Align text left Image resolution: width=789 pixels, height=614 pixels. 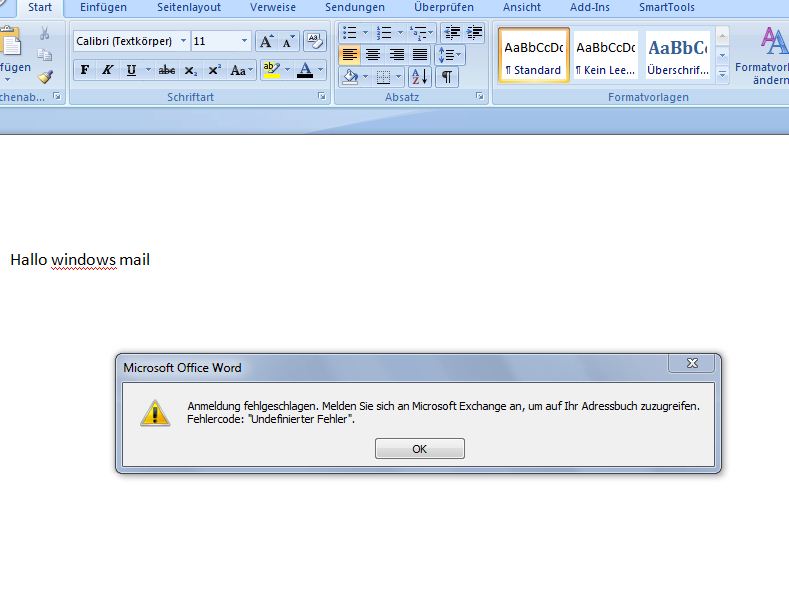point(350,54)
